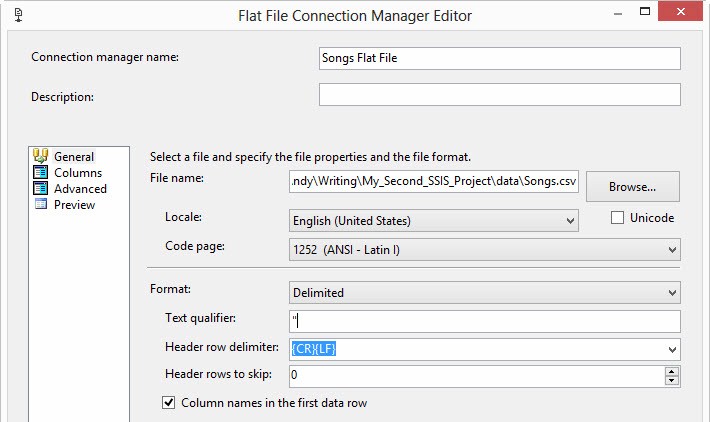Expand the Code page dropdown

672,249
